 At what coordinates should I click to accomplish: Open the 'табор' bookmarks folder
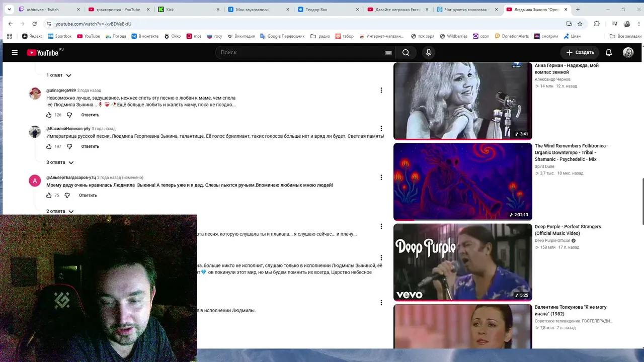click(x=344, y=36)
